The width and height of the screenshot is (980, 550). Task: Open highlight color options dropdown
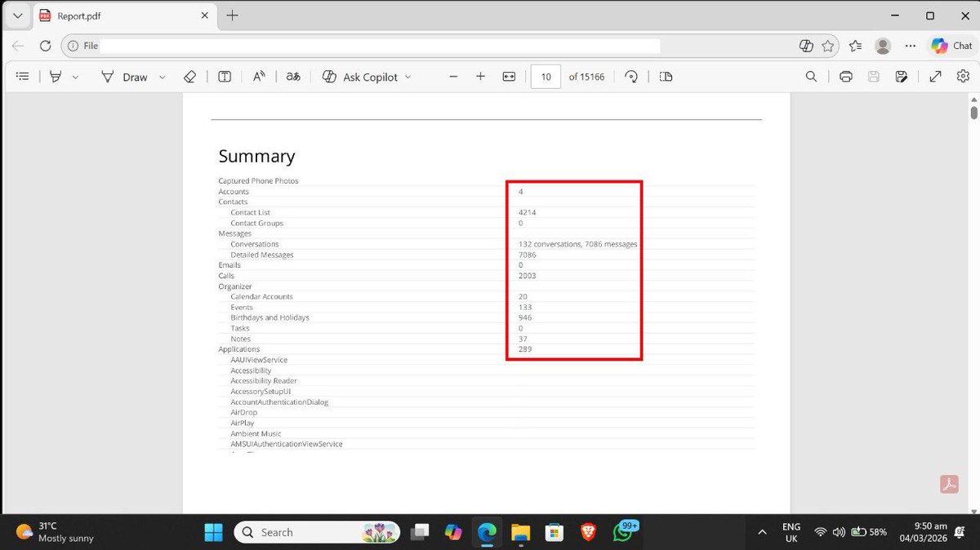point(76,77)
